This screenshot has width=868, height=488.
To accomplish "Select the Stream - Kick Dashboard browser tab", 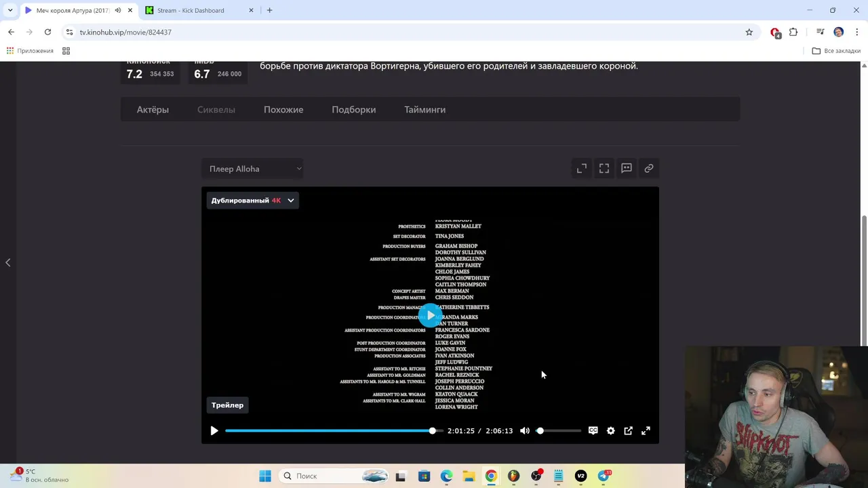I will click(x=199, y=10).
